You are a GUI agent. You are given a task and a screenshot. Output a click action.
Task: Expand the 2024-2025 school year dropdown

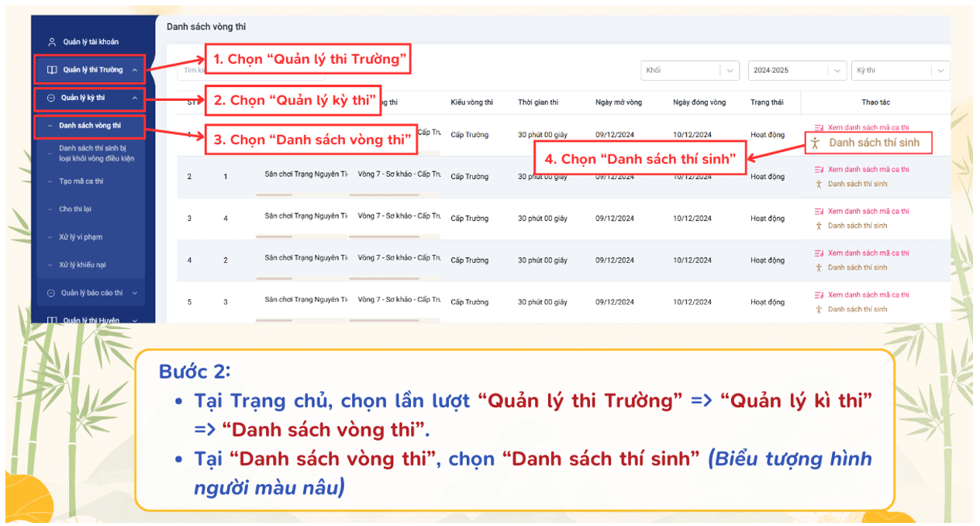click(797, 70)
